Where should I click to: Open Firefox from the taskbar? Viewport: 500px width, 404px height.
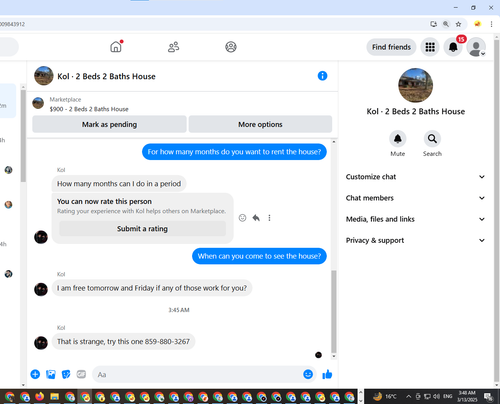(40, 397)
